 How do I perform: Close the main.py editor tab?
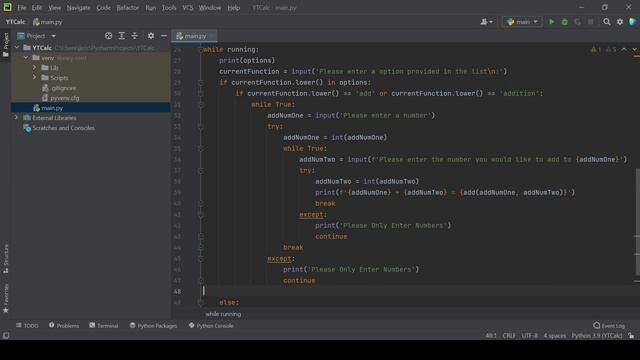point(213,36)
